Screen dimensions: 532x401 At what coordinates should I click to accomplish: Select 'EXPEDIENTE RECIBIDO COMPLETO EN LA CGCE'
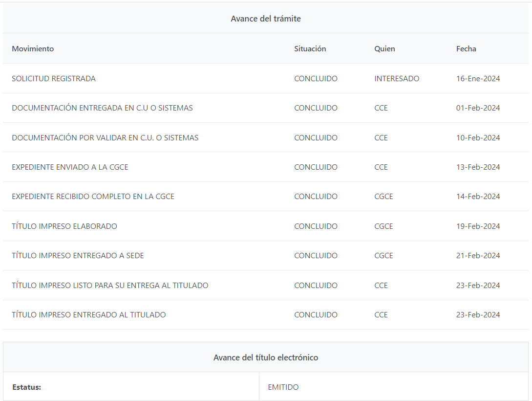pyautogui.click(x=93, y=197)
